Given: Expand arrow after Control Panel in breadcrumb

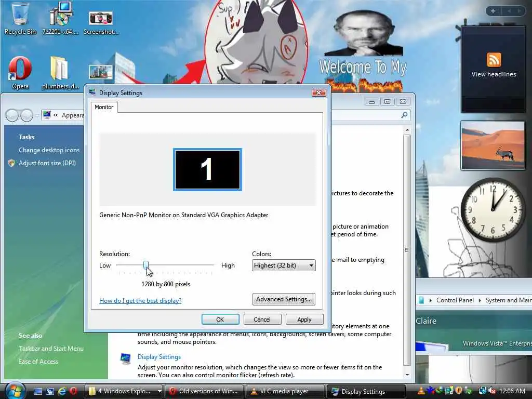Looking at the screenshot, I should tap(480, 300).
